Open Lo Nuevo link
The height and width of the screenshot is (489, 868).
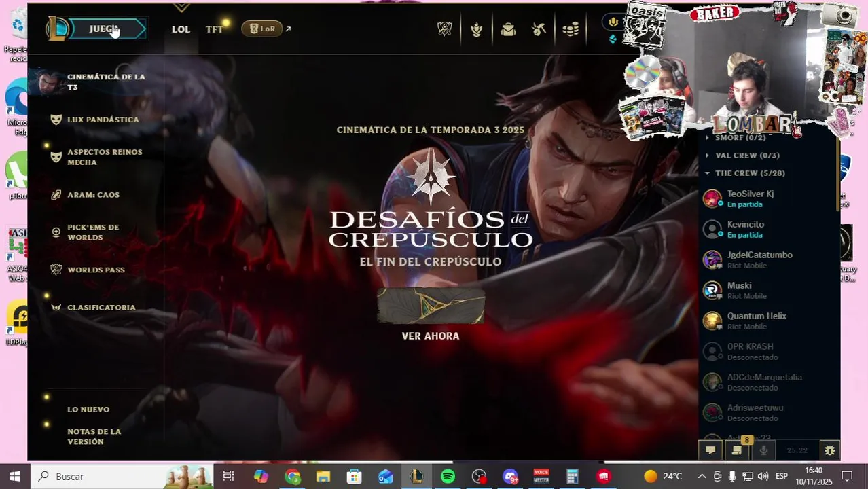pos(88,410)
